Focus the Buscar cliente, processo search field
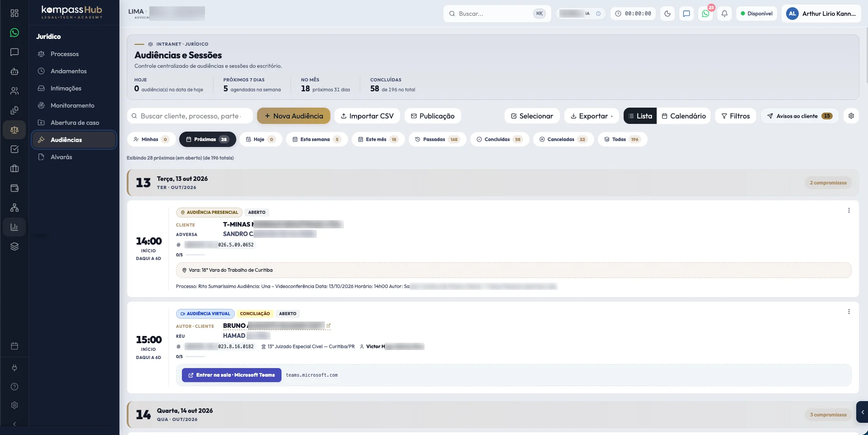Viewport: 868px width, 435px height. 190,116
